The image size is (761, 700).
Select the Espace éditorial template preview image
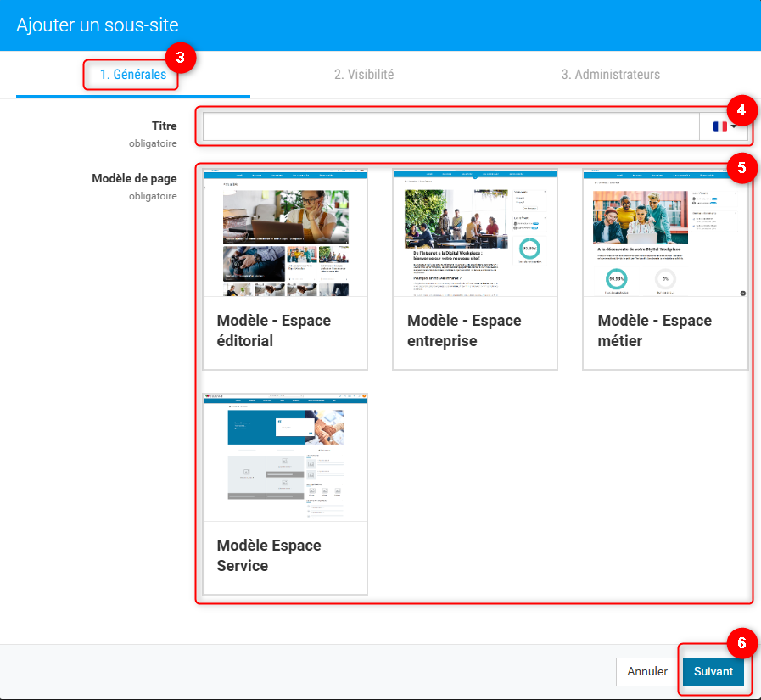(x=285, y=233)
